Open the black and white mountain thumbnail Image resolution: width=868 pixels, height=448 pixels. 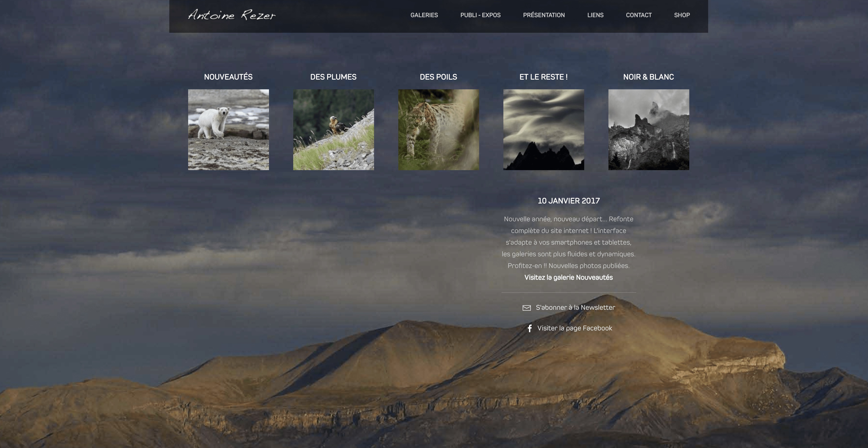(x=649, y=130)
